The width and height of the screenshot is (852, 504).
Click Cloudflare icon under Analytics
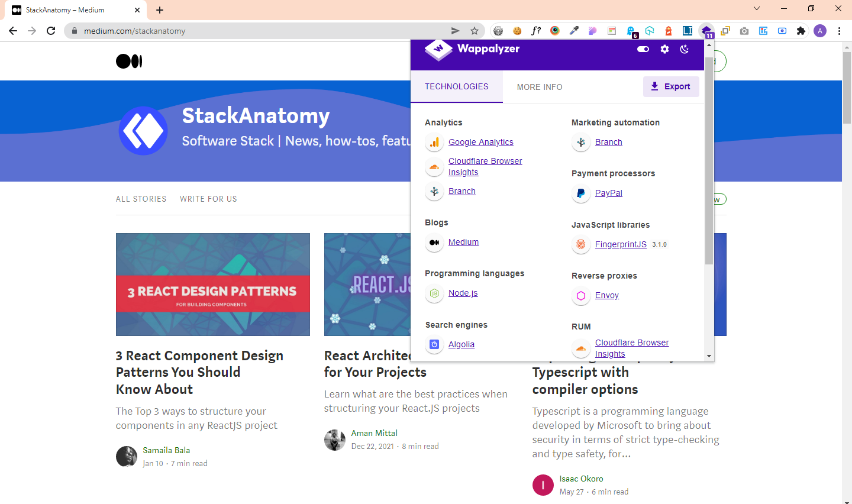point(434,167)
